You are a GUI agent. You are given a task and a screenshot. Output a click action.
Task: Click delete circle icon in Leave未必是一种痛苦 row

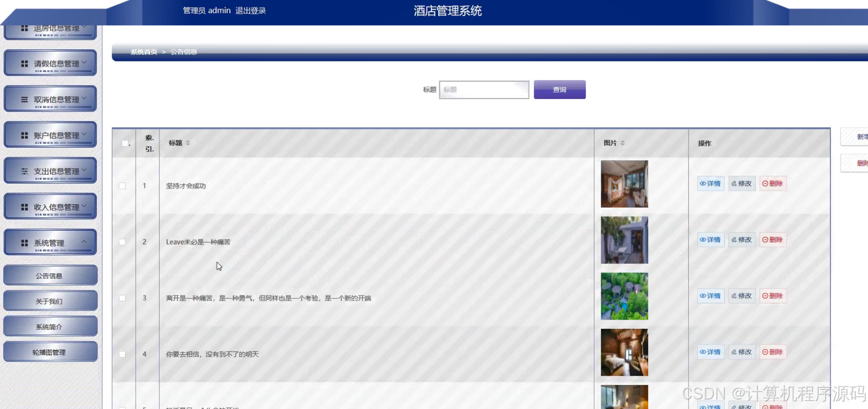click(765, 240)
